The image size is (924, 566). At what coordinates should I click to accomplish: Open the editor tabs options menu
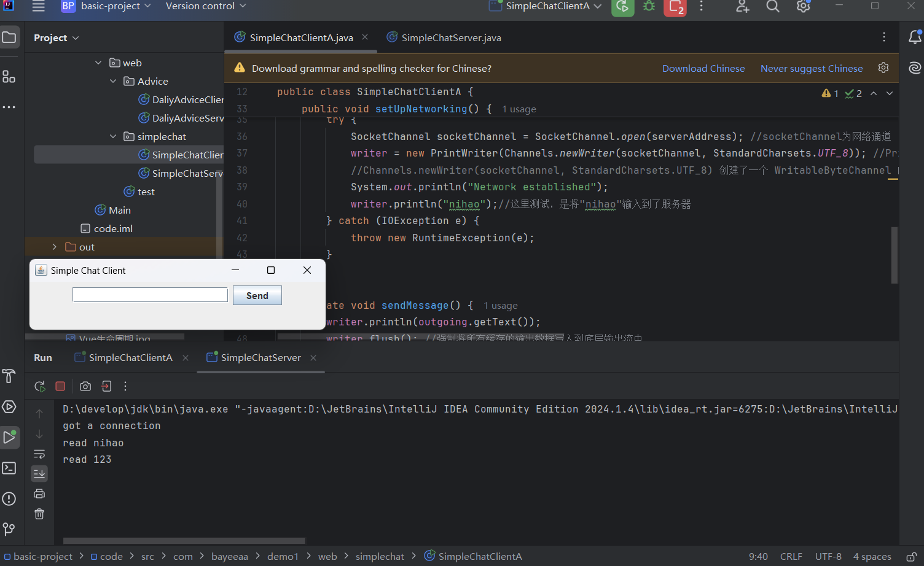(x=884, y=37)
